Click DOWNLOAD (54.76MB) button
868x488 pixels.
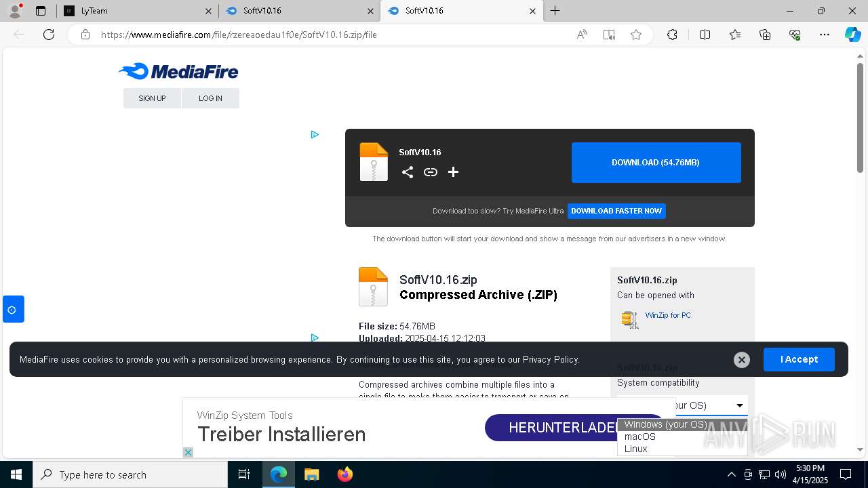656,163
